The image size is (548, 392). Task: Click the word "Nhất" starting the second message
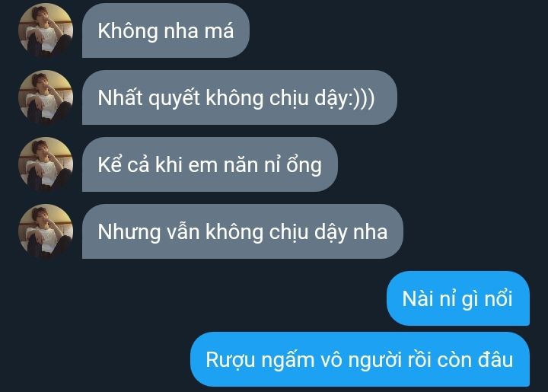(120, 98)
